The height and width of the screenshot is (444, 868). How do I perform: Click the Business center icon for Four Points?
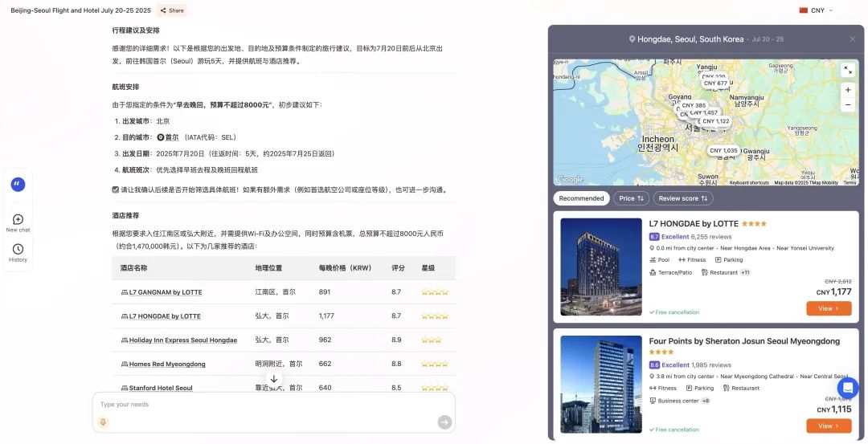click(x=652, y=401)
